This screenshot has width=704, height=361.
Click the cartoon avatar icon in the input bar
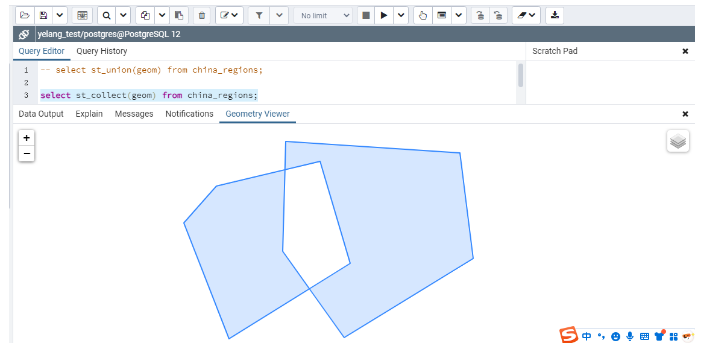click(x=687, y=336)
